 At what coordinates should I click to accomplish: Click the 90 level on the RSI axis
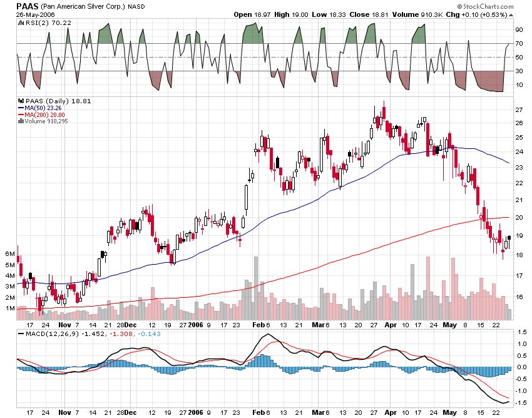coord(519,30)
